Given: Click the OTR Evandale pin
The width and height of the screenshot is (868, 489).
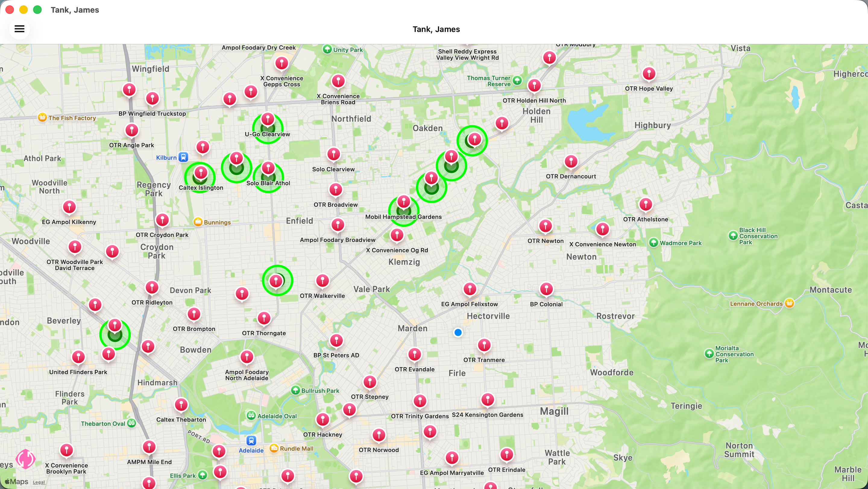Looking at the screenshot, I should [414, 354].
